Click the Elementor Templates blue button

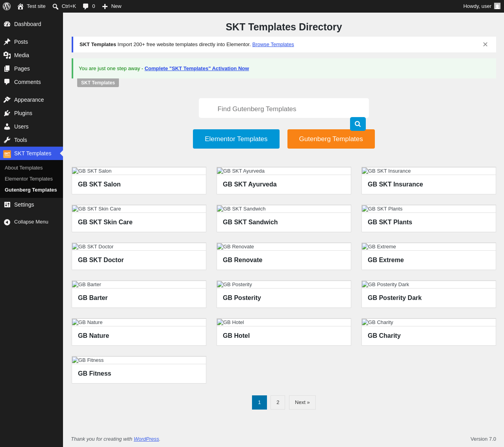click(x=236, y=139)
